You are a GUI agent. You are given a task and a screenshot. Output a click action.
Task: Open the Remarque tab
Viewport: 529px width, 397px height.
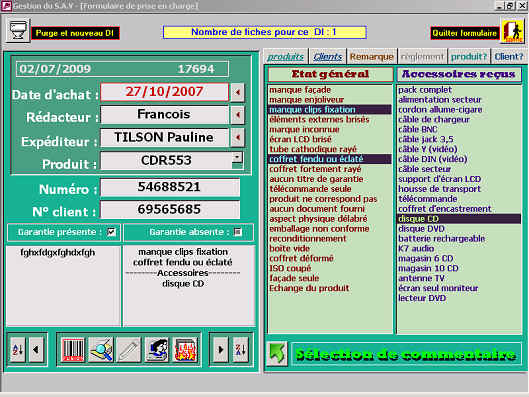pyautogui.click(x=371, y=57)
